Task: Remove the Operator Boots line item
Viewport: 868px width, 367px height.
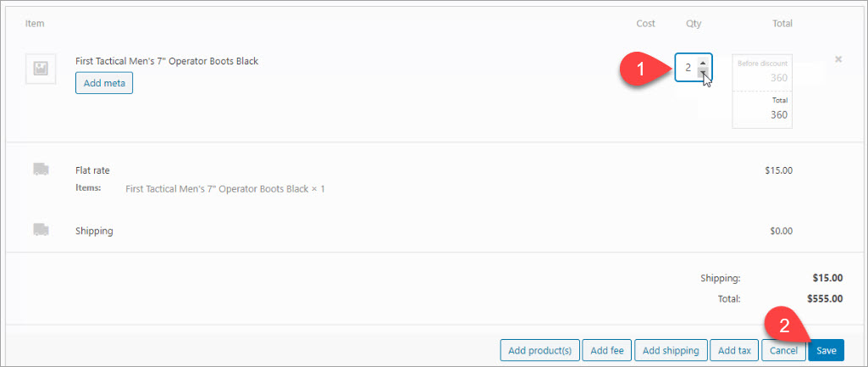Action: click(838, 58)
